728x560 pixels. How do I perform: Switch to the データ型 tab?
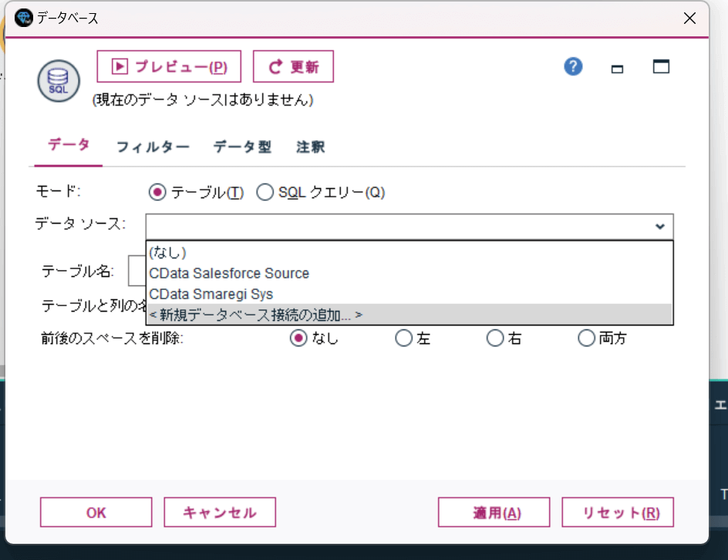pyautogui.click(x=242, y=147)
